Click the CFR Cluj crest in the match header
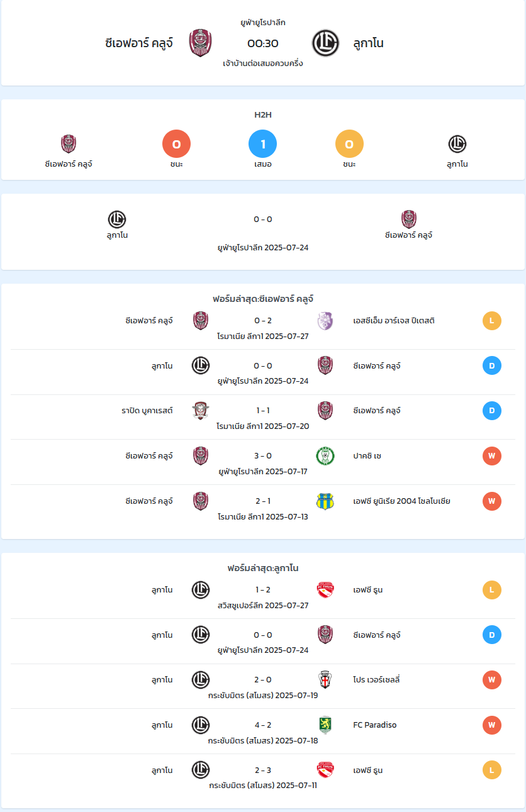 201,43
